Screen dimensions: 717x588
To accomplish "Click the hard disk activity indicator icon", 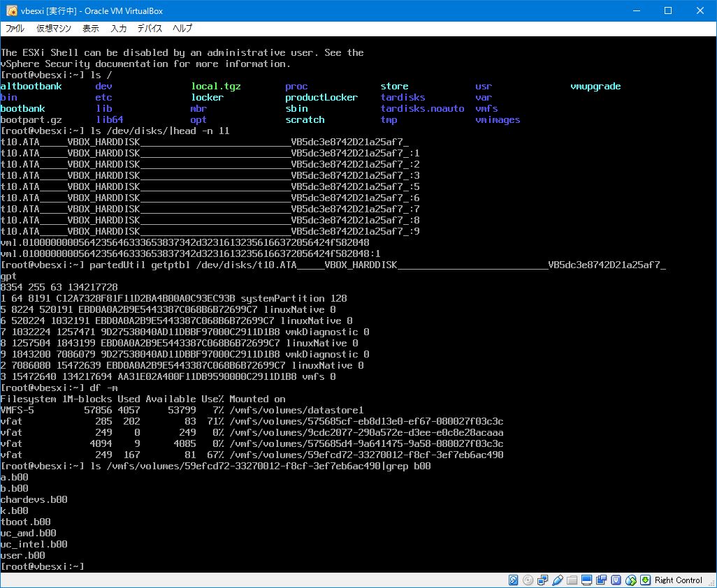I will [514, 580].
